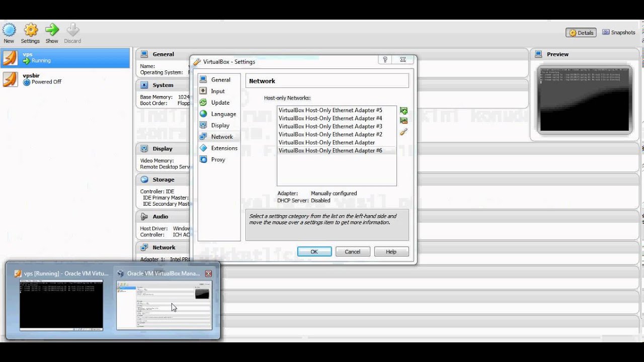Viewport: 644px width, 362px height.
Task: Open the Display settings category
Action: pos(219,125)
